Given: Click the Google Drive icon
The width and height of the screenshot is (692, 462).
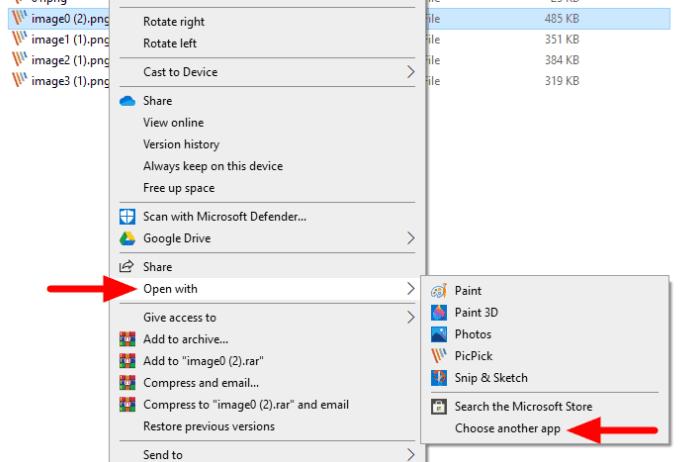Looking at the screenshot, I should [127, 239].
